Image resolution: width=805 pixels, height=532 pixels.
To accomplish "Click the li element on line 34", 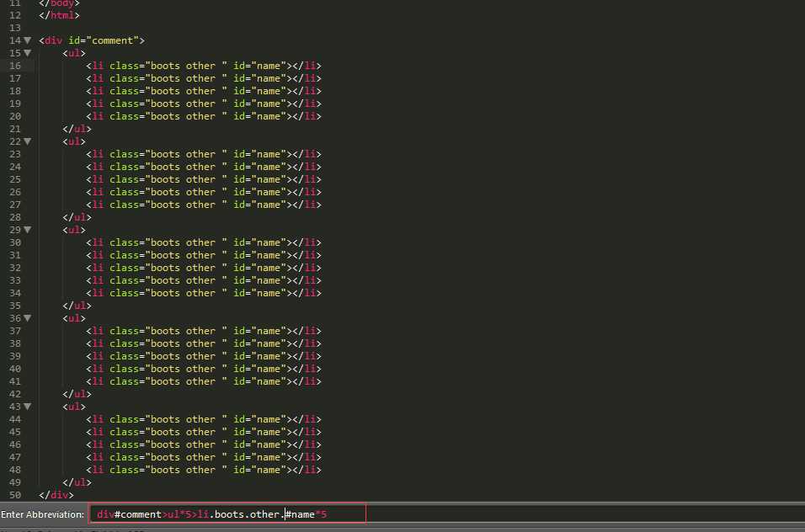I will click(x=204, y=293).
